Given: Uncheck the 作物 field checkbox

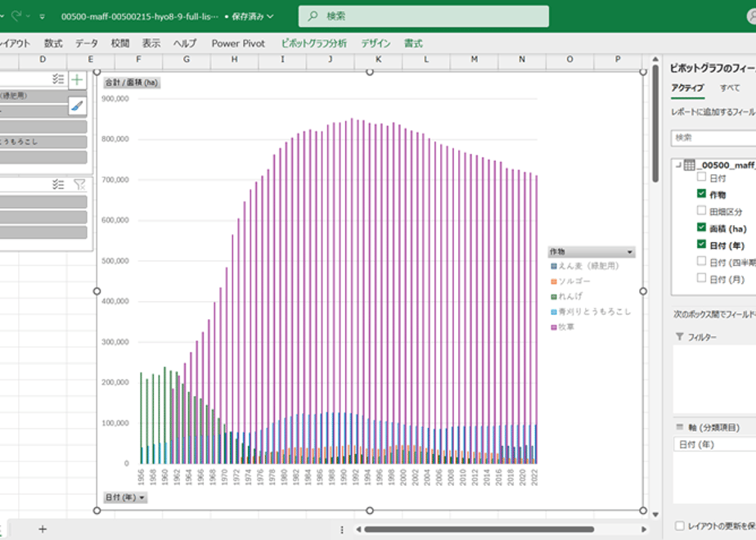Looking at the screenshot, I should (x=701, y=193).
